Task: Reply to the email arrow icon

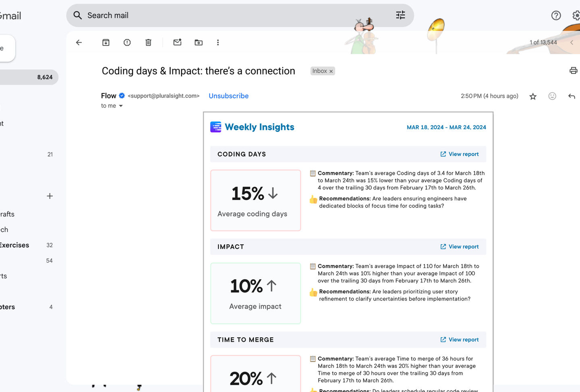Action: point(572,96)
